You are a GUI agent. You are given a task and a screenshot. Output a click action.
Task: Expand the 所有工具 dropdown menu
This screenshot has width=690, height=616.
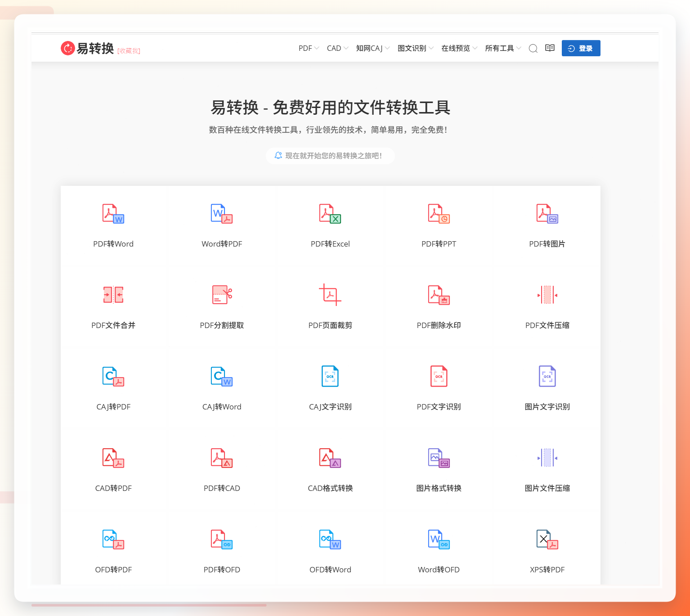pyautogui.click(x=503, y=48)
